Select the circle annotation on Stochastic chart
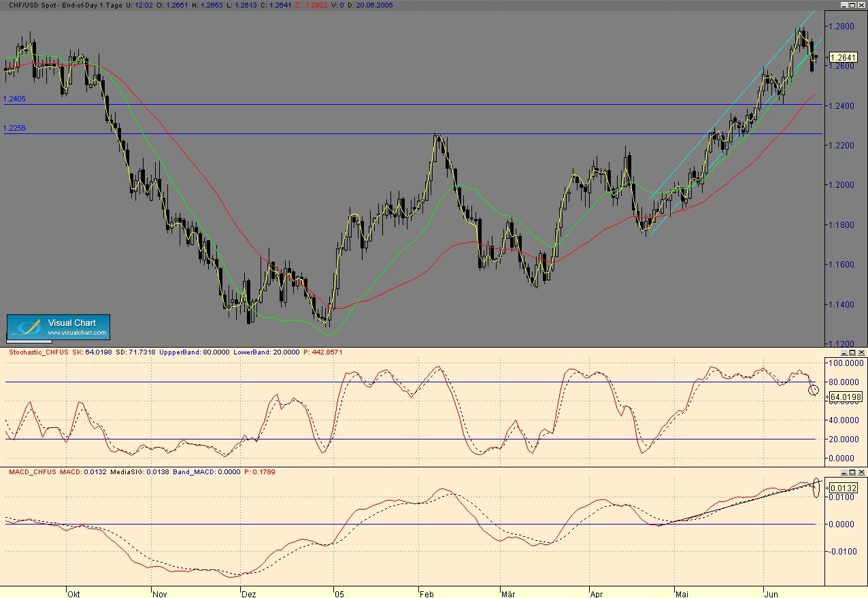The image size is (868, 598). (x=814, y=390)
